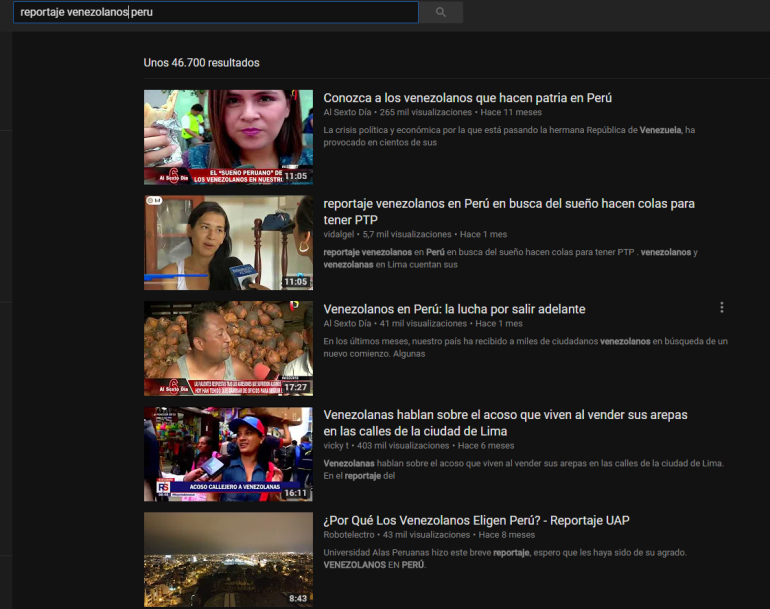
Task: Select title 'Venezolanos en Perú: la lucha por salir adelante'
Action: click(454, 309)
